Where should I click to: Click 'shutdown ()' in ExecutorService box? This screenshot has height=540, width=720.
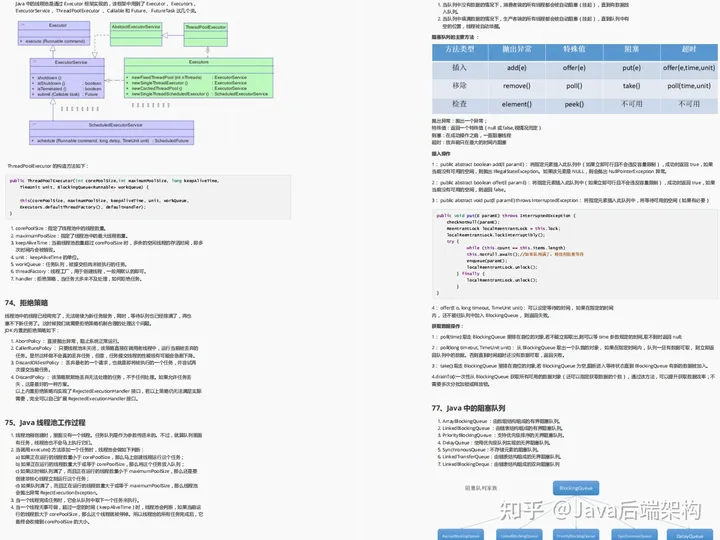point(49,78)
